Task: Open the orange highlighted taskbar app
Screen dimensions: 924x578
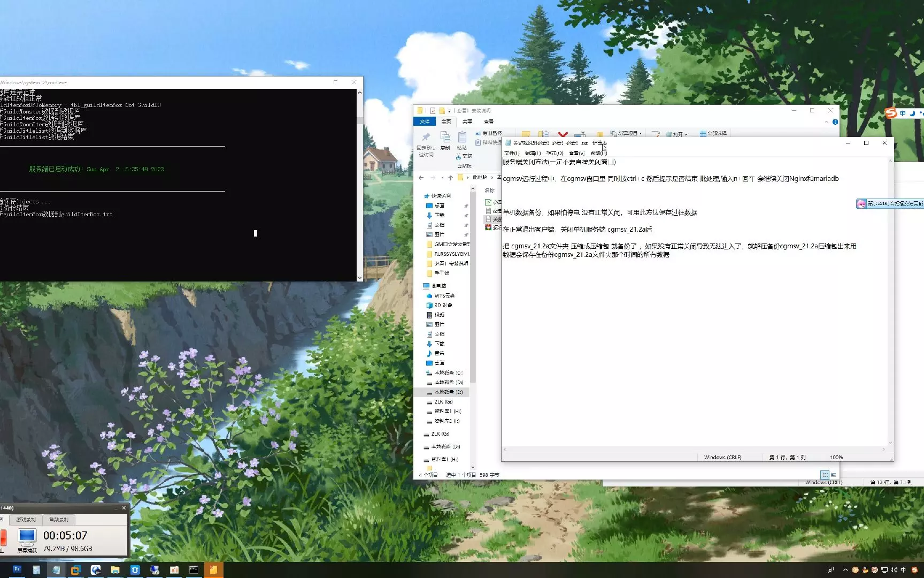Action: [213, 570]
